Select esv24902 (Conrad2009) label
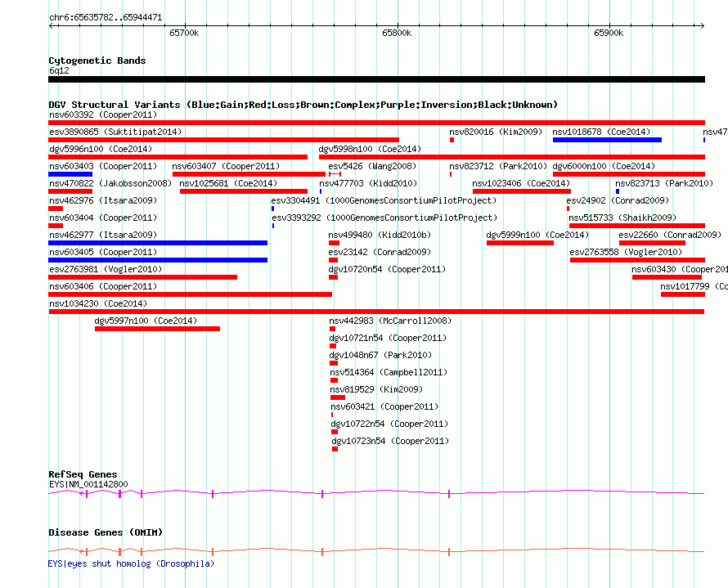The image size is (728, 588). point(618,200)
